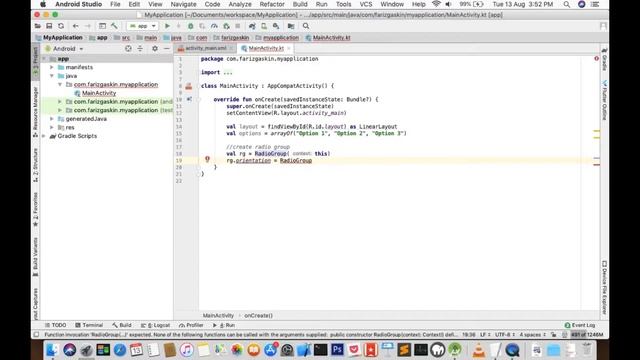Open the Event Log
640x360 pixels.
coord(580,325)
